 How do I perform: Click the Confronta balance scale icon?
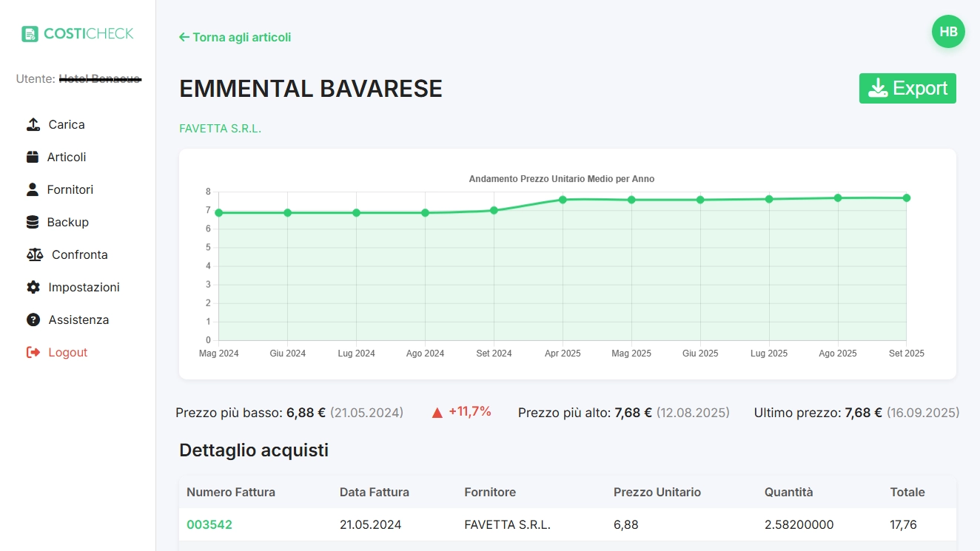point(35,254)
